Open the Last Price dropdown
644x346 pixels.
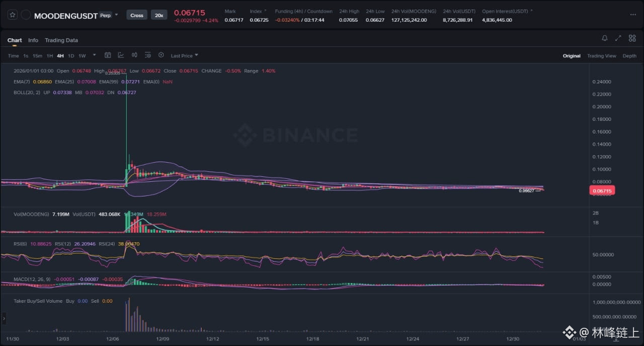184,56
